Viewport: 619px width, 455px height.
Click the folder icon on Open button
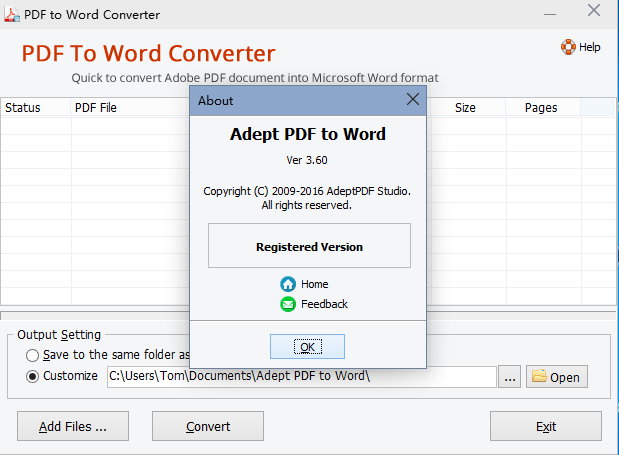(539, 376)
